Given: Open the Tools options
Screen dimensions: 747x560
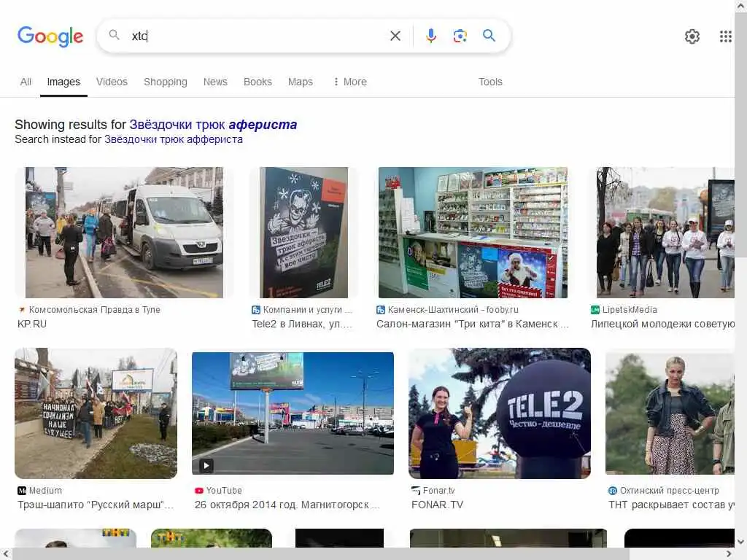Looking at the screenshot, I should 490,82.
